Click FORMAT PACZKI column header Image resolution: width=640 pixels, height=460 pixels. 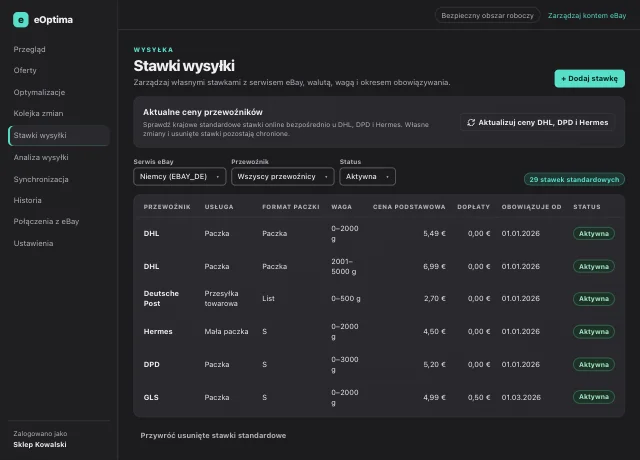coord(291,207)
